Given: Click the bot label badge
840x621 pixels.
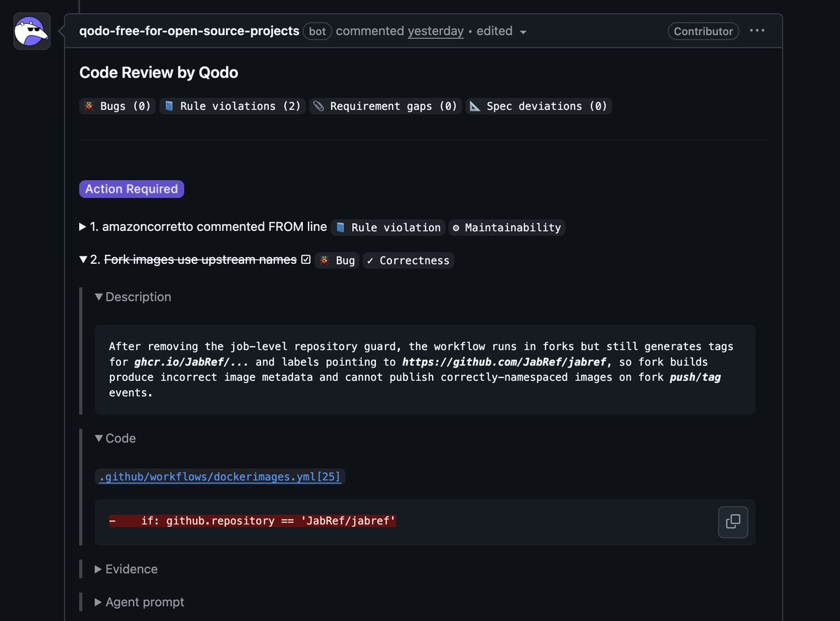Looking at the screenshot, I should coord(318,32).
